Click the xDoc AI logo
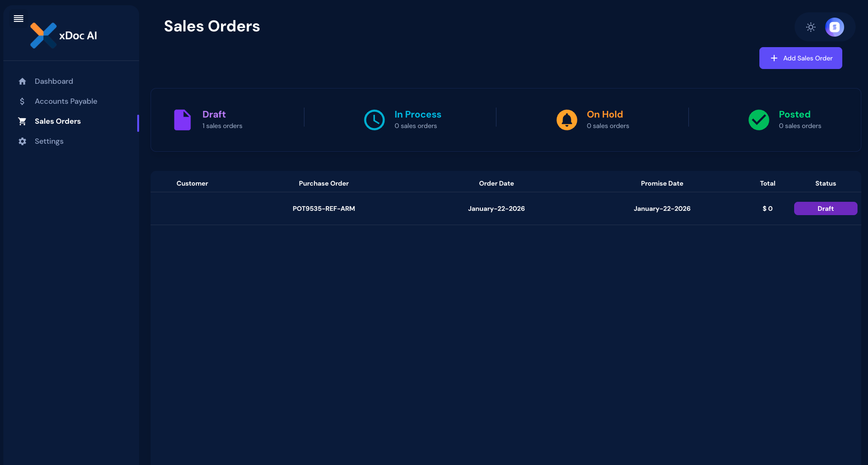 tap(63, 36)
